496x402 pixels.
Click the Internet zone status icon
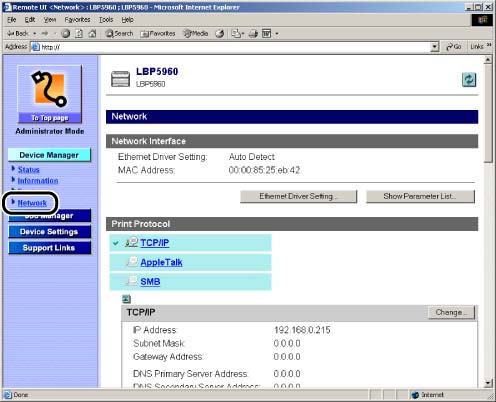coord(415,395)
